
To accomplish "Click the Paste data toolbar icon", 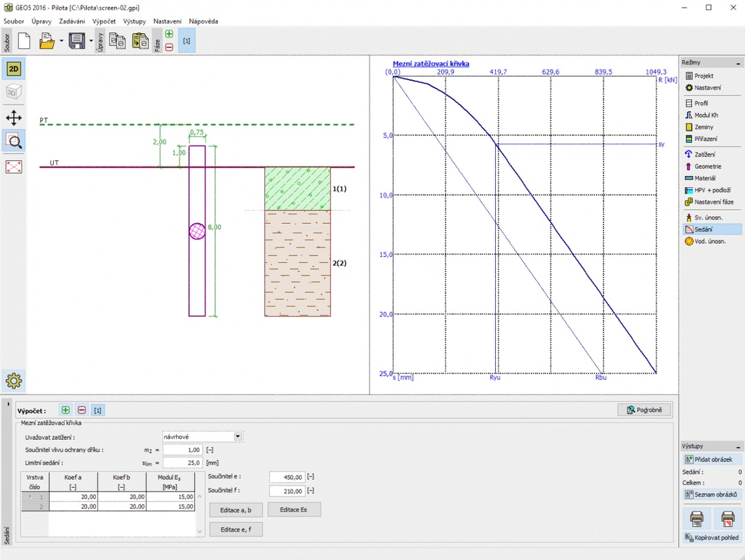I will (x=140, y=41).
